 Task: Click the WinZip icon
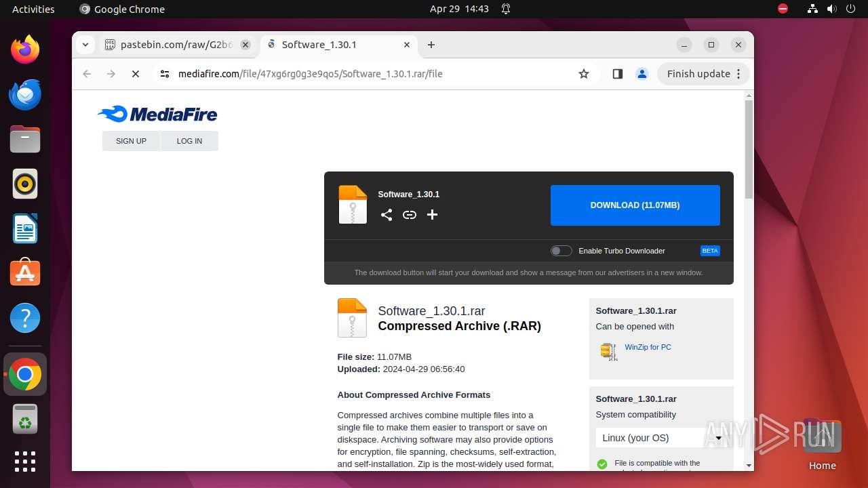pyautogui.click(x=608, y=351)
